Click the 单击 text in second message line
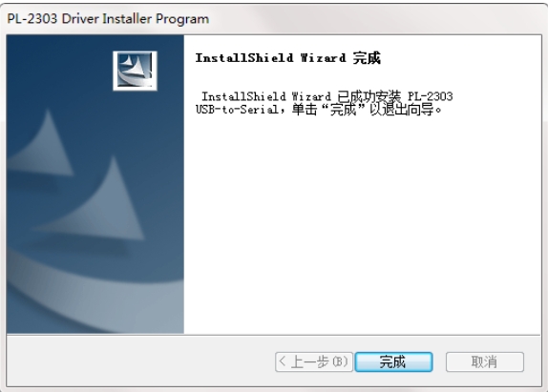This screenshot has height=392, width=548. [305, 110]
